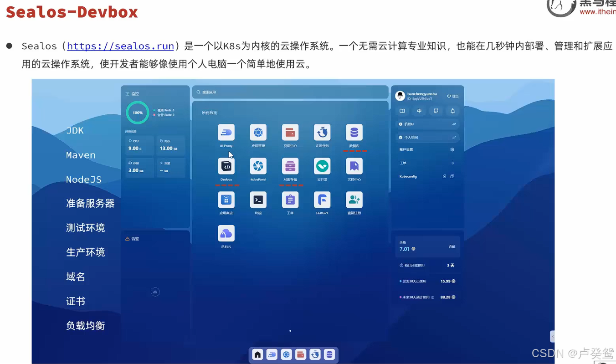616x364 pixels.
Task: Open the 定时任务 app icon
Action: [x=322, y=133]
